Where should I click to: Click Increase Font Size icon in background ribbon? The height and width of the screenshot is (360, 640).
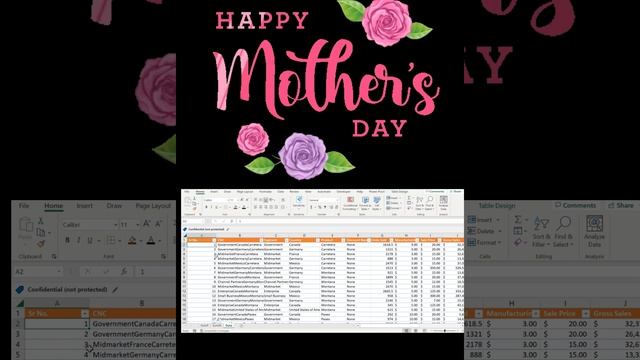[x=147, y=224]
